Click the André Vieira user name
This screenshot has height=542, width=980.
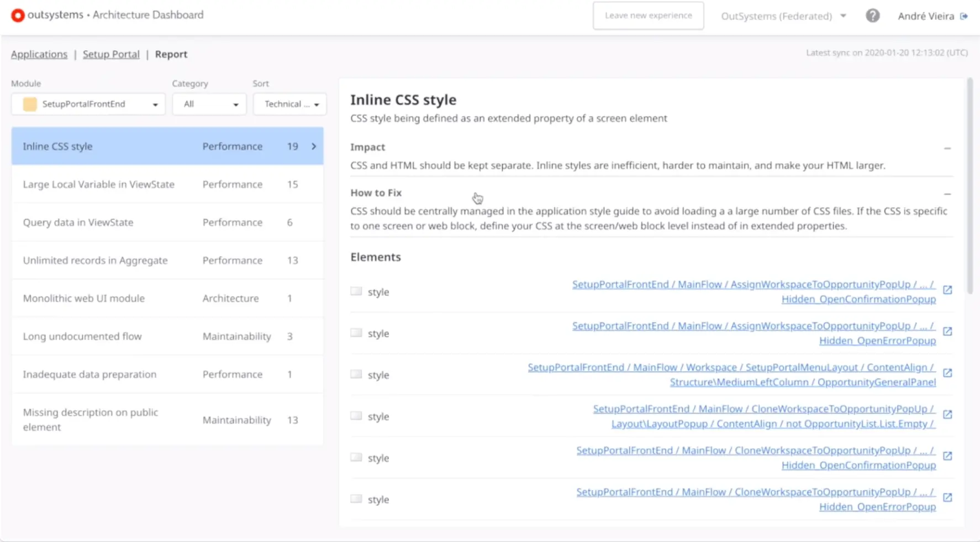point(926,16)
